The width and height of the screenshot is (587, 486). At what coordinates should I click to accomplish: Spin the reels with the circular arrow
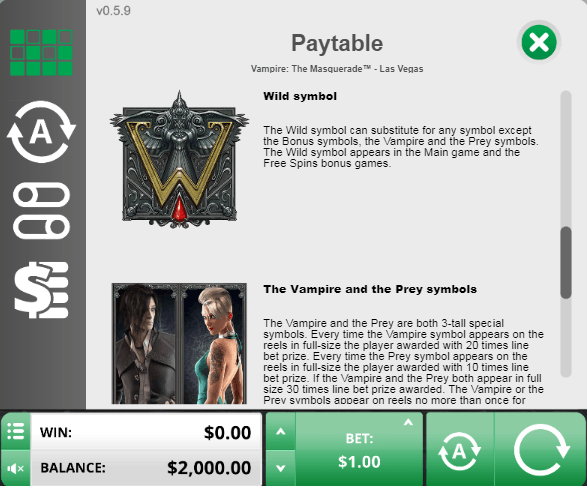point(541,450)
